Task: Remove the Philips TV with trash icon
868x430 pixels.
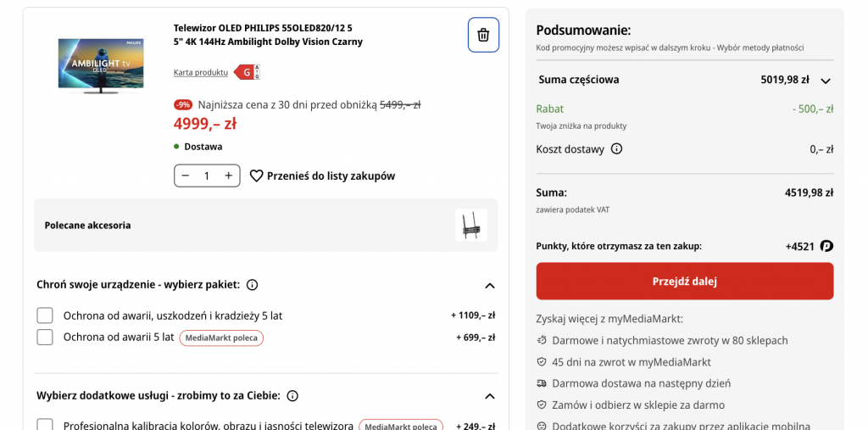Action: 483,35
